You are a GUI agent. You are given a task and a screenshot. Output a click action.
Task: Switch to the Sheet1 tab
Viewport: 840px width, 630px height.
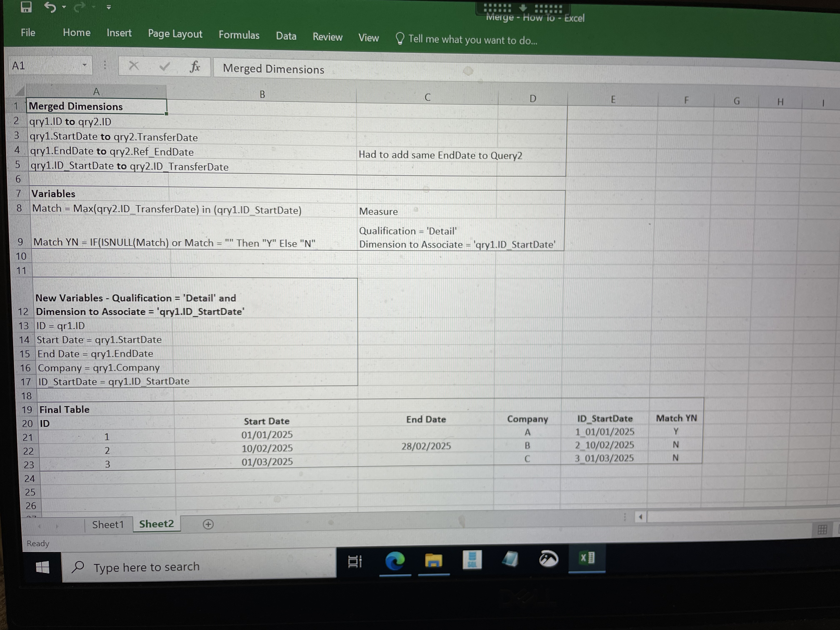[x=108, y=524]
